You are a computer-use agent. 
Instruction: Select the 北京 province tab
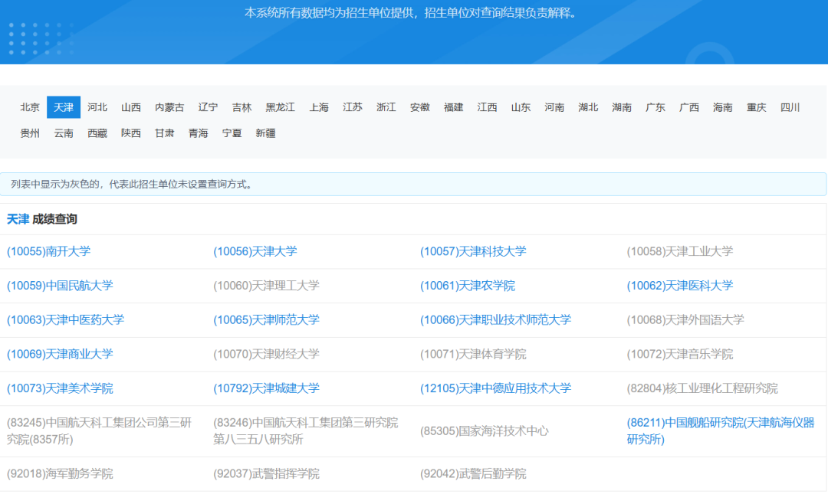pyautogui.click(x=30, y=107)
